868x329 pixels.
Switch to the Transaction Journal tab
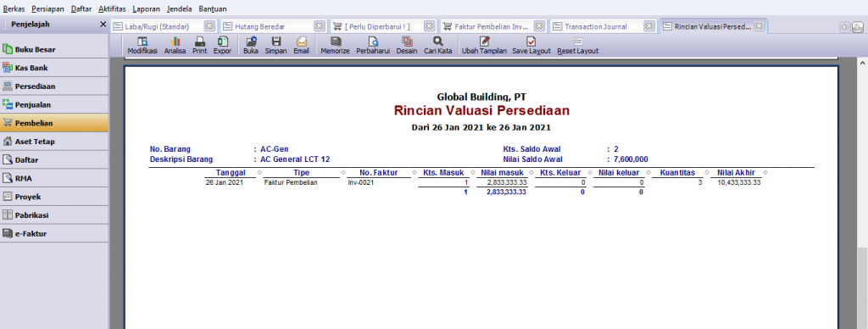(x=596, y=26)
